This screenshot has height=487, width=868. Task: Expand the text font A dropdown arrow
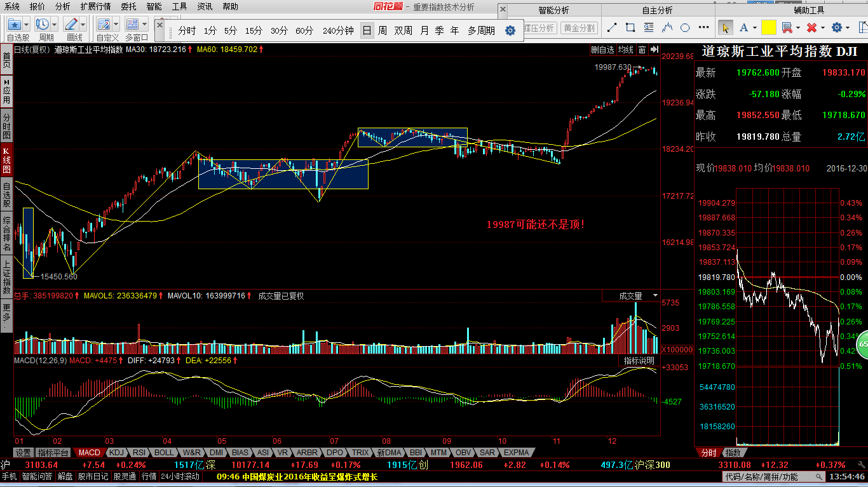pyautogui.click(x=754, y=27)
